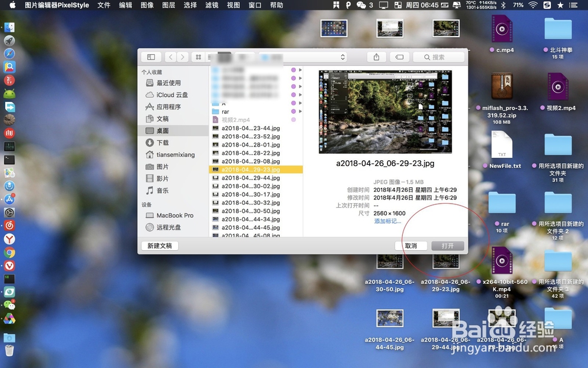Click the disclosure chevron beside the top tagged file
Image resolution: width=588 pixels, height=368 pixels.
(x=300, y=69)
